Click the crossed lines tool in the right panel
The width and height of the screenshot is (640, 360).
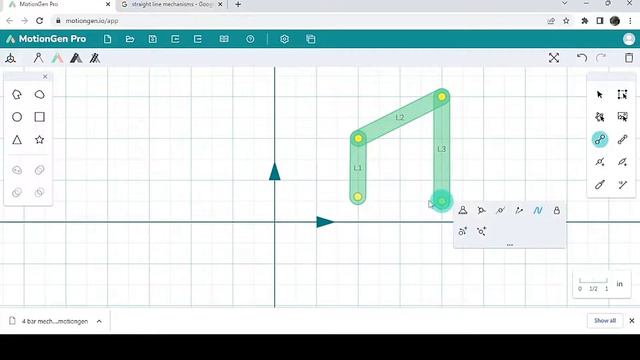pyautogui.click(x=622, y=185)
